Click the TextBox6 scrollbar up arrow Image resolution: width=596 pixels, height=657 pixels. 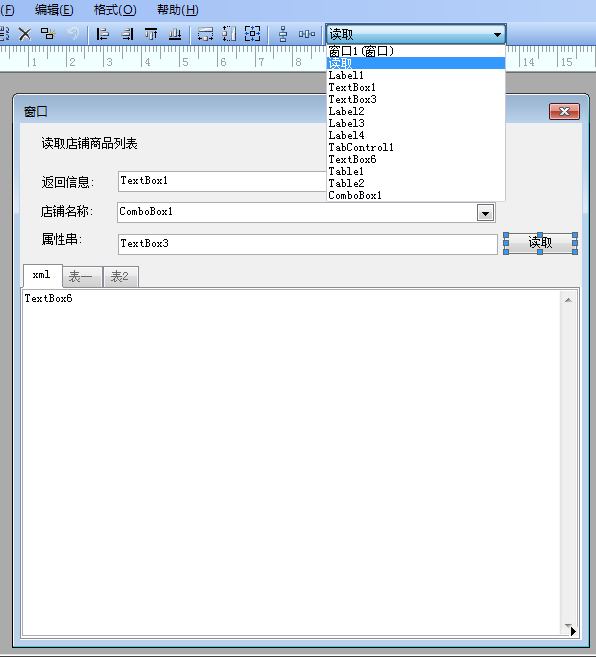[568, 300]
